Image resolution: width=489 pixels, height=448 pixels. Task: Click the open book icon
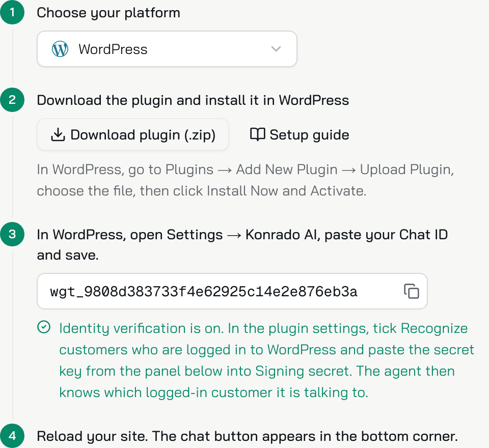[257, 134]
